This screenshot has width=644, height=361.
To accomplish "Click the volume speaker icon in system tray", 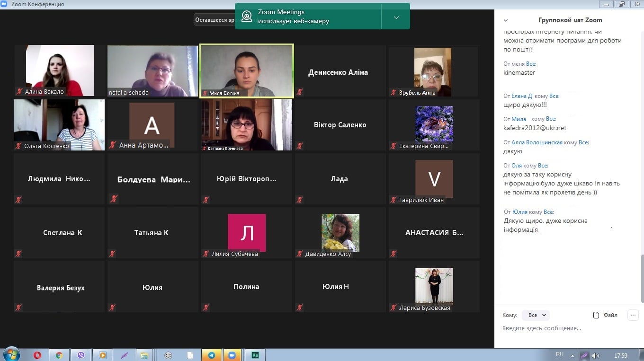I will (595, 355).
